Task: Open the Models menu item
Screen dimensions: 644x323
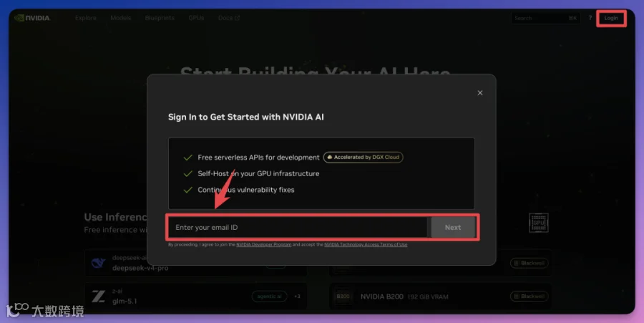Action: pos(120,18)
